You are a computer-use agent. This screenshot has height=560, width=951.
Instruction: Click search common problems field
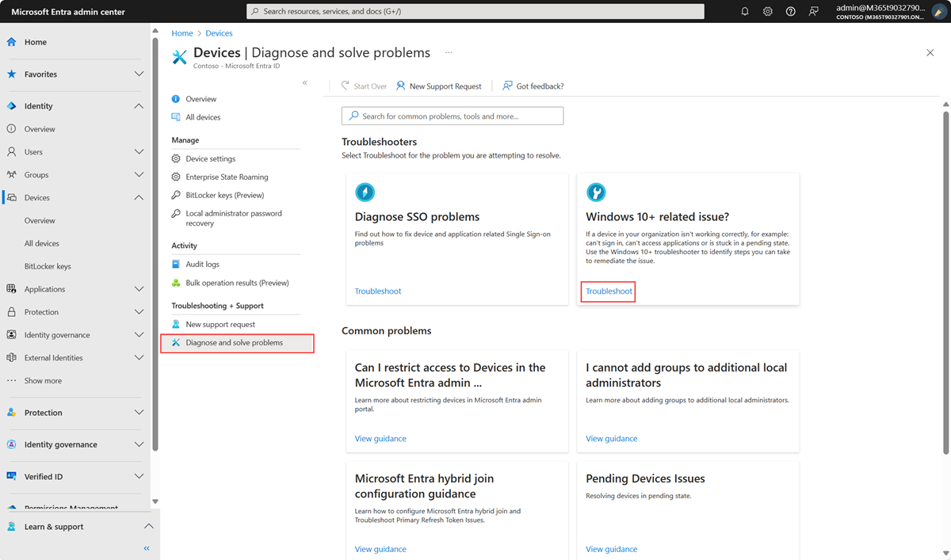point(453,116)
